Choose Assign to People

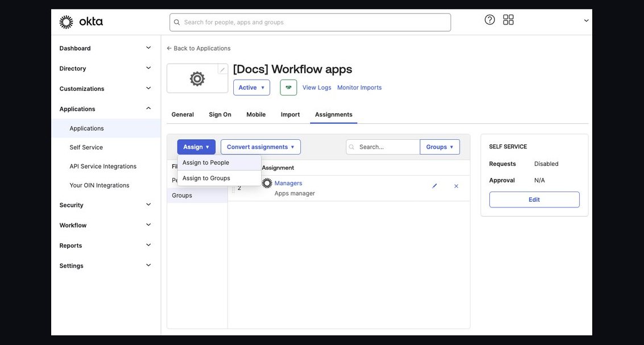[219, 163]
